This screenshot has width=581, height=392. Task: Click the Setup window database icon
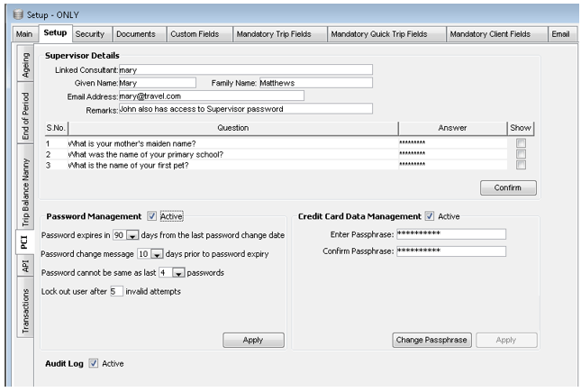pos(18,14)
